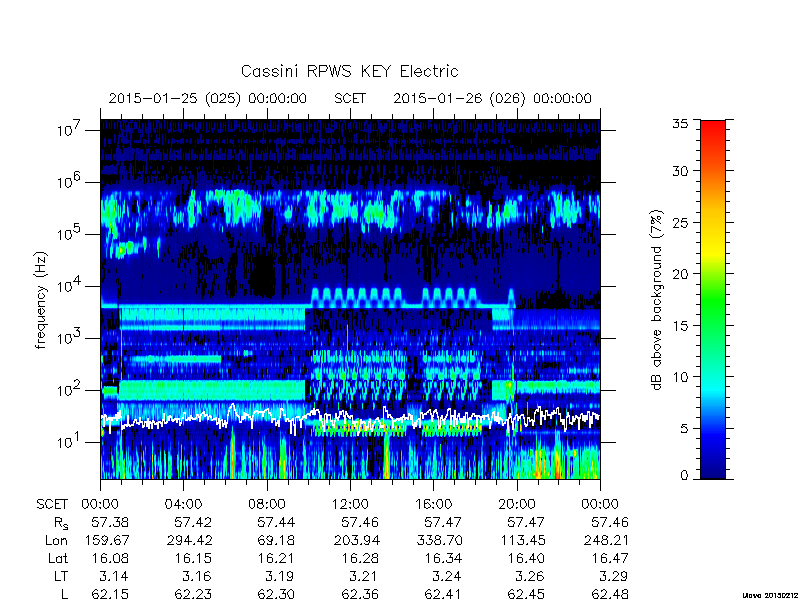Click the SCET 08:00 time tick label
800x600 pixels.
click(x=266, y=505)
